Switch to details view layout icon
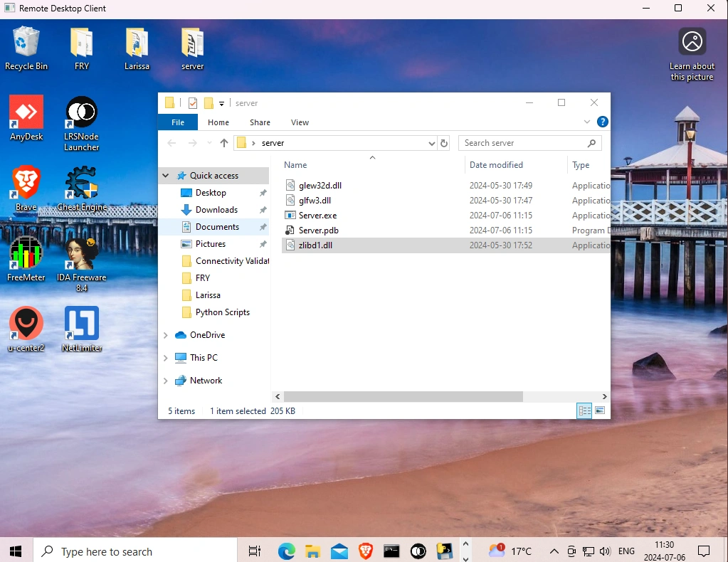Image resolution: width=728 pixels, height=562 pixels. [x=584, y=410]
